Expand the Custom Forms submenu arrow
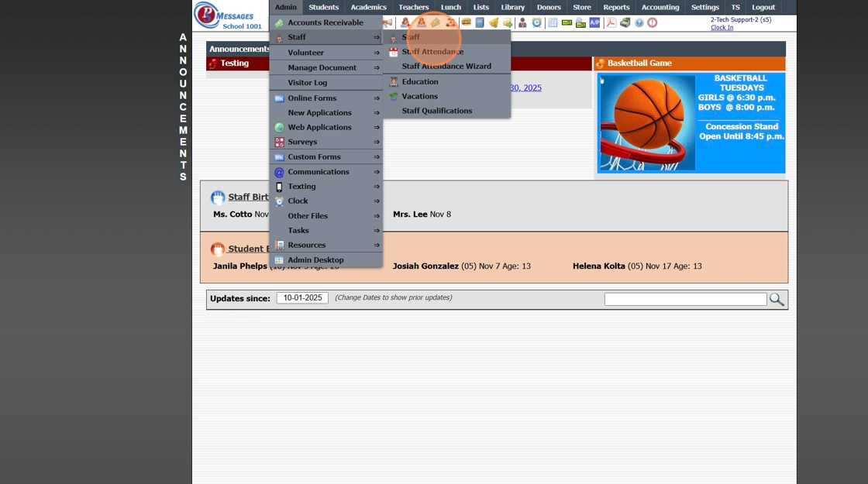 (377, 157)
